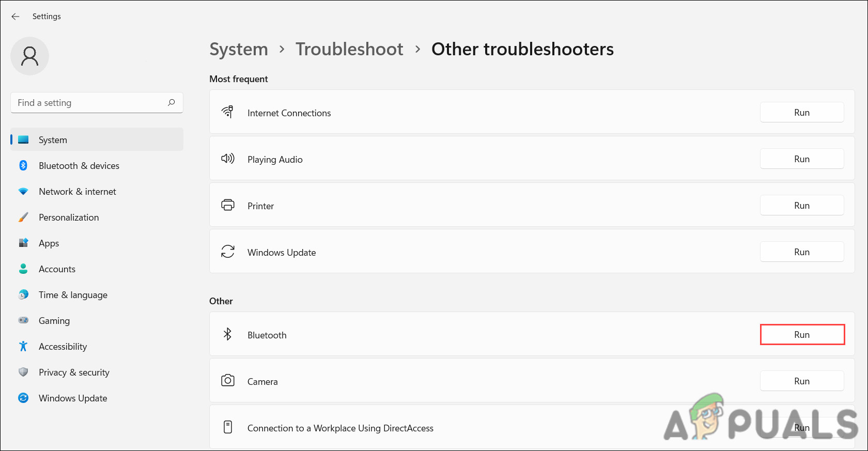Click the user profile avatar icon
Image resolution: width=868 pixels, height=451 pixels.
pyautogui.click(x=29, y=56)
